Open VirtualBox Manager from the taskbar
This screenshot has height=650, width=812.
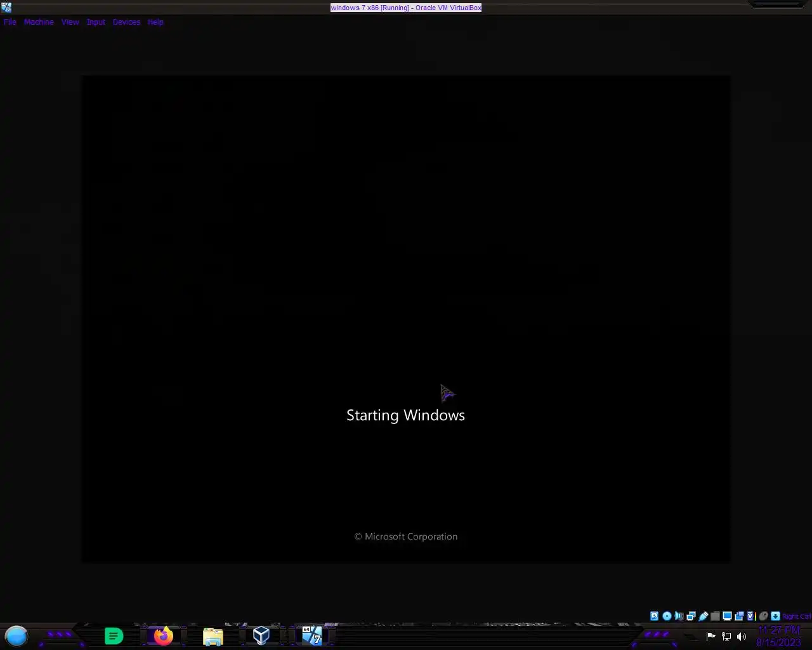pyautogui.click(x=261, y=635)
